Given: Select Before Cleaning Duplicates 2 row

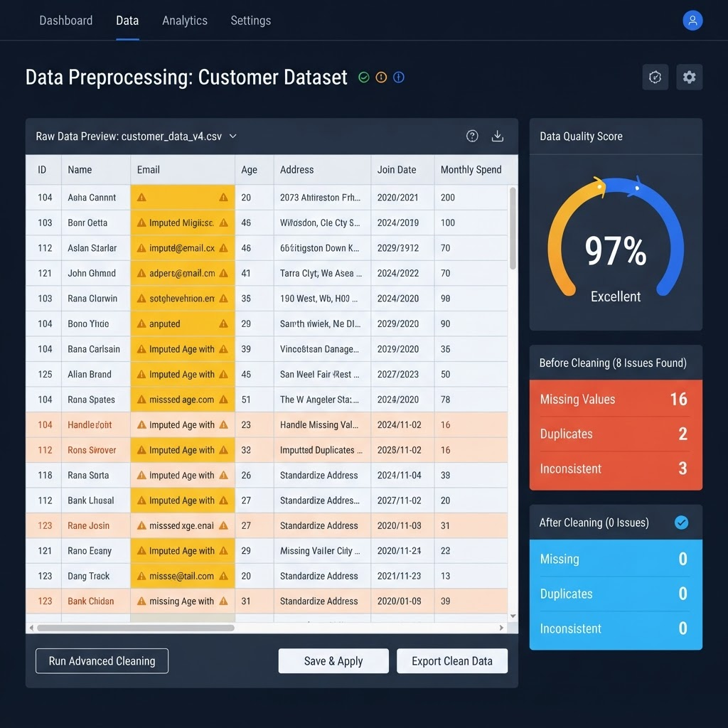Looking at the screenshot, I should [x=616, y=434].
